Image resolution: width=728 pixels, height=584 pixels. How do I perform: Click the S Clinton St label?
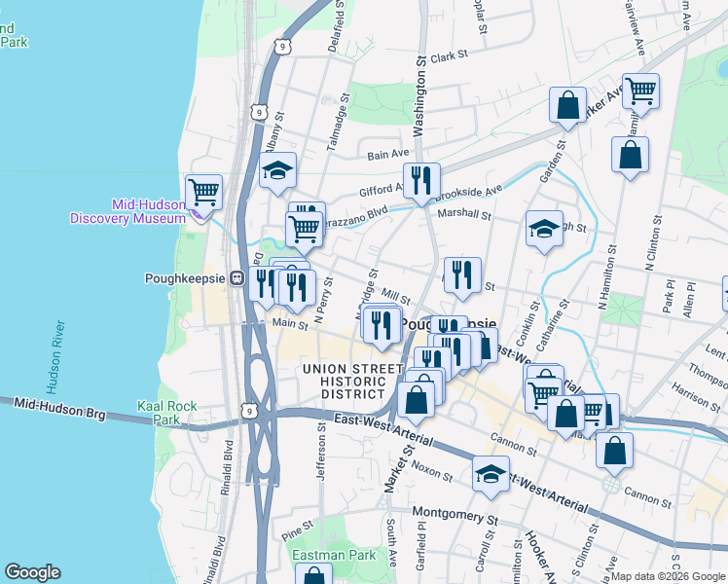(x=585, y=550)
